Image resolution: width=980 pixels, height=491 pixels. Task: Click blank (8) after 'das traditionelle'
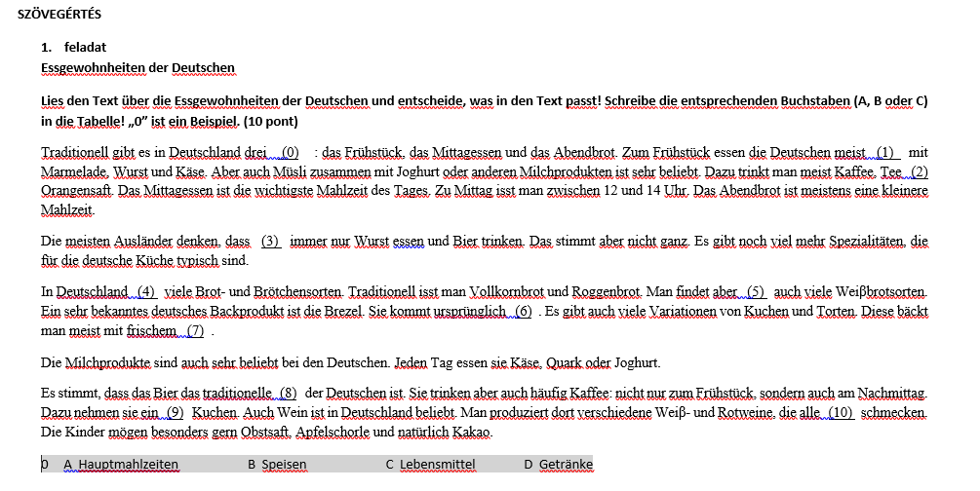tap(287, 395)
